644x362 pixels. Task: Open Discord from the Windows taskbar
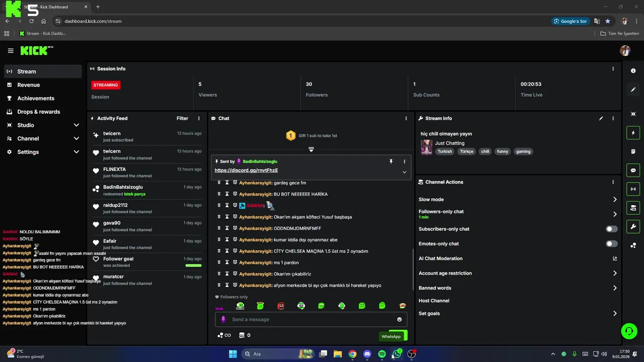[367, 354]
